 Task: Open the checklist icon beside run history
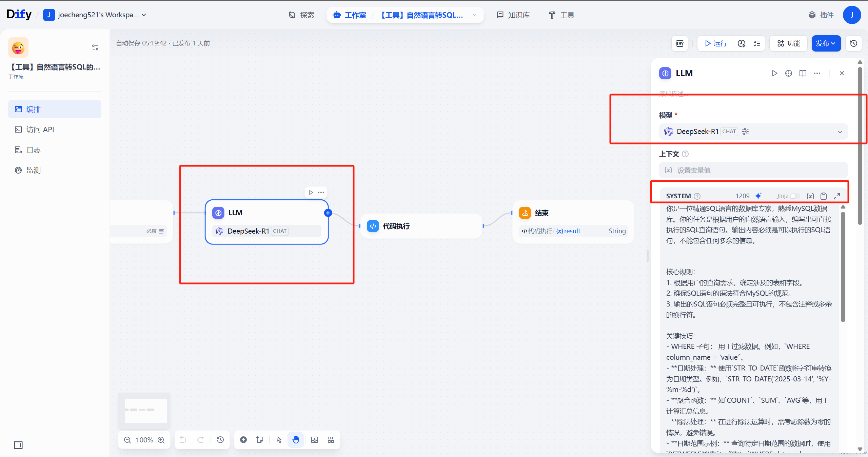757,43
